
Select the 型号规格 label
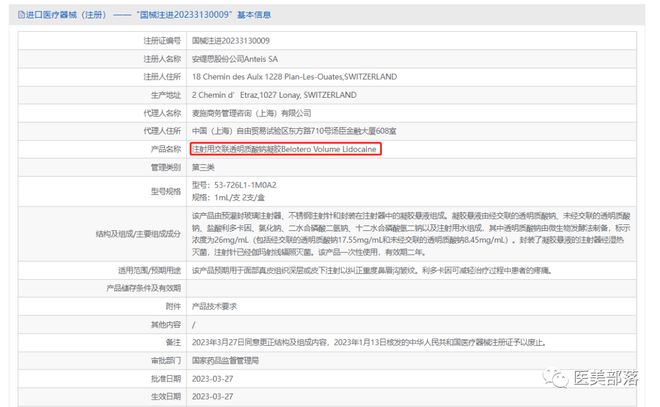coord(166,192)
